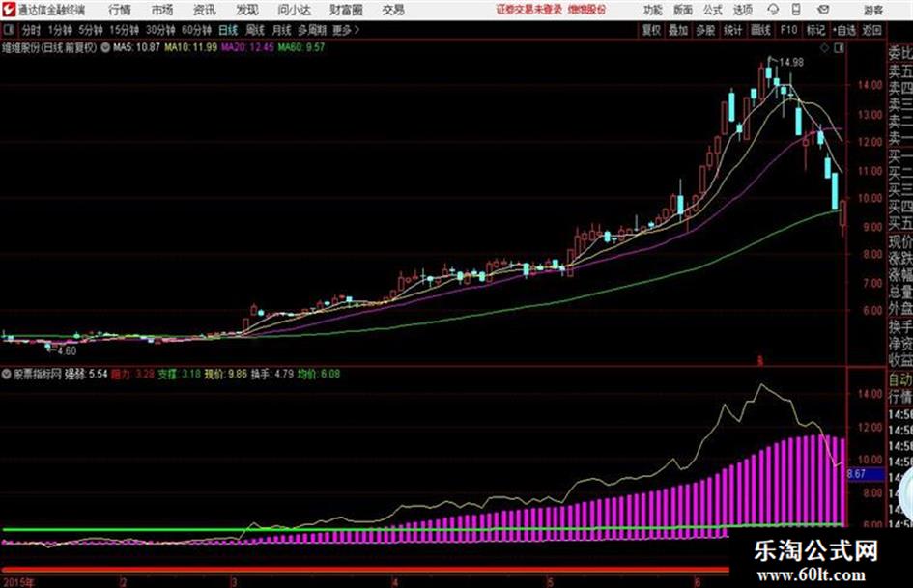Open the 发现 menu
The width and height of the screenshot is (913, 588).
pos(247,10)
